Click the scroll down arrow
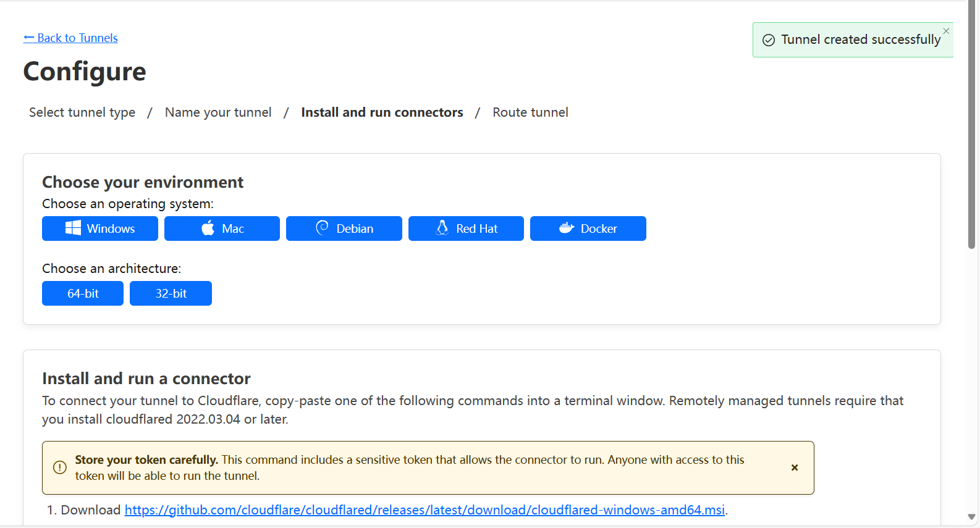 coord(971,517)
